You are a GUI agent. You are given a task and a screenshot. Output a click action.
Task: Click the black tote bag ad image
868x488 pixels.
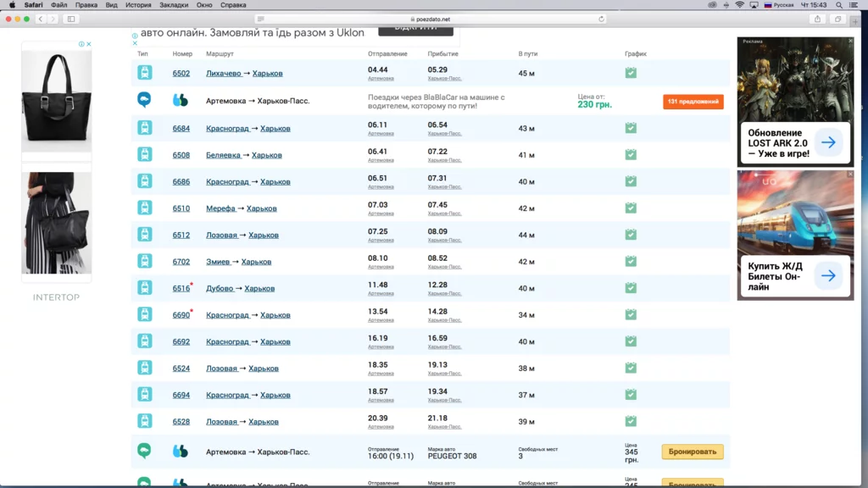57,100
